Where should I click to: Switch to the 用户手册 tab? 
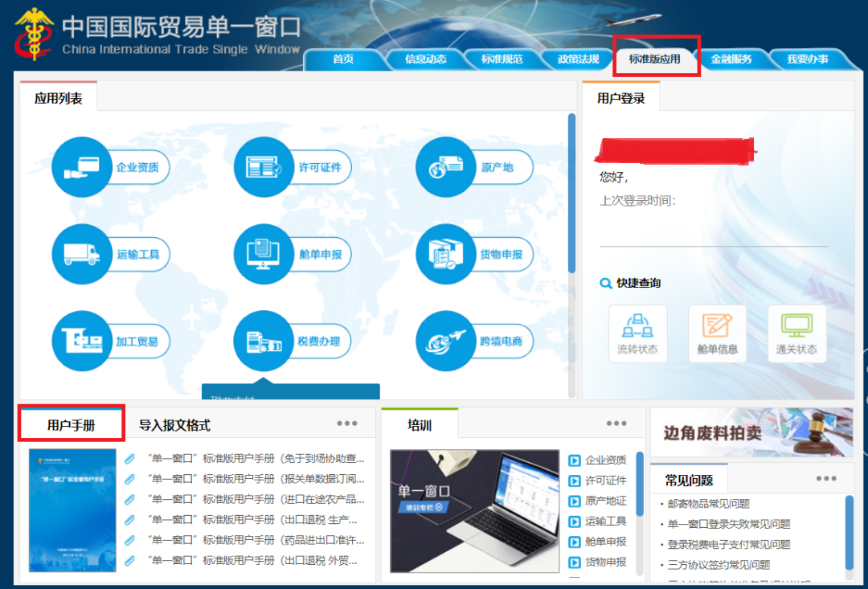click(x=71, y=425)
